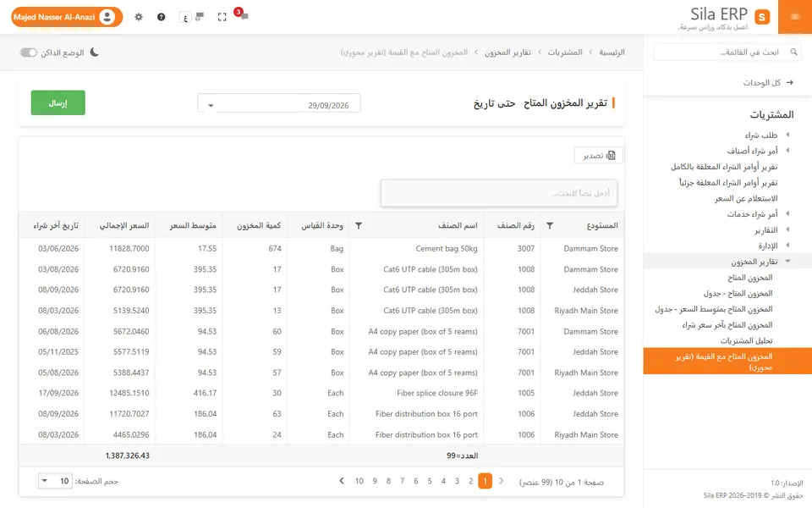
Task: Click المشتريات breadcrumb link
Action: (x=565, y=52)
